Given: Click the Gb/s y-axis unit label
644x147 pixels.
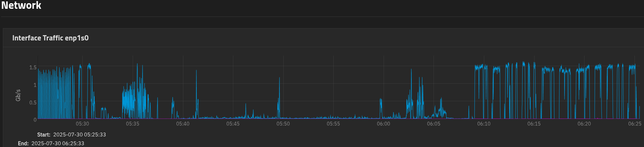Looking at the screenshot, I should (x=18, y=95).
